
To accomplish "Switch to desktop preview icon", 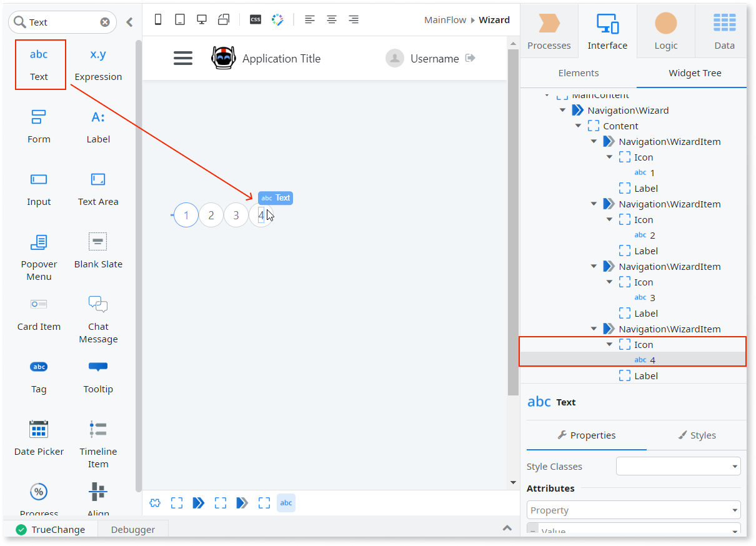I will (x=202, y=19).
